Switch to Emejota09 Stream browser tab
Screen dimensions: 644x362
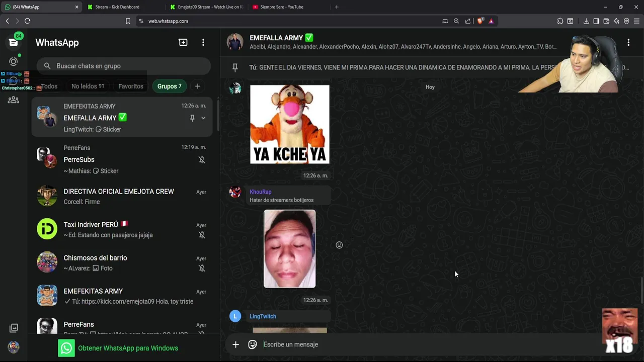click(206, 7)
